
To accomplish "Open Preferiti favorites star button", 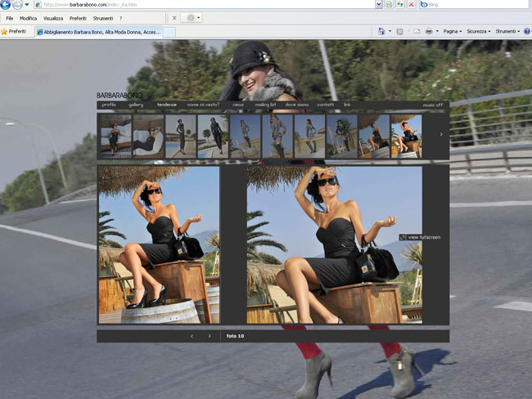I will point(14,32).
